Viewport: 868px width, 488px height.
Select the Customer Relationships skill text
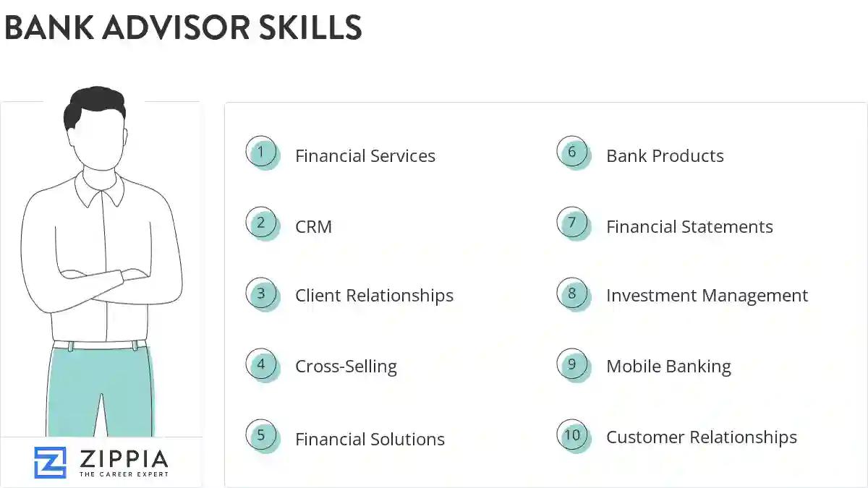pos(702,437)
